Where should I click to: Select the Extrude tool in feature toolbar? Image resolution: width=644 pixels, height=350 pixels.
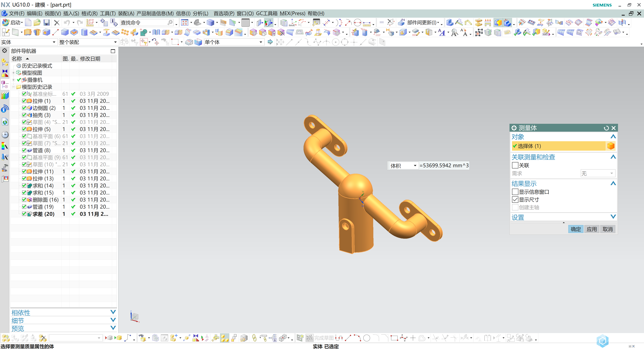[28, 32]
